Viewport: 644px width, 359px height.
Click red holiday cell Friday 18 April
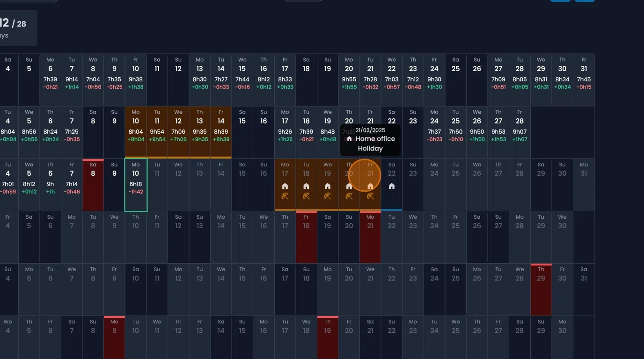point(306,237)
